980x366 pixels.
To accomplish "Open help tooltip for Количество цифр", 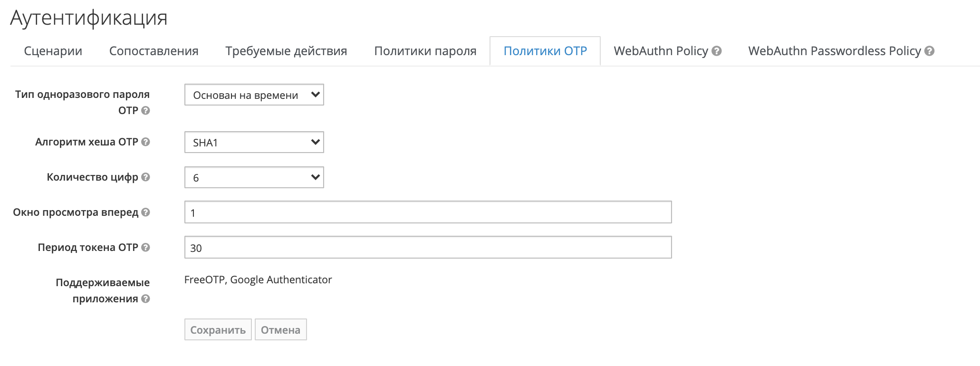I will coord(147,177).
